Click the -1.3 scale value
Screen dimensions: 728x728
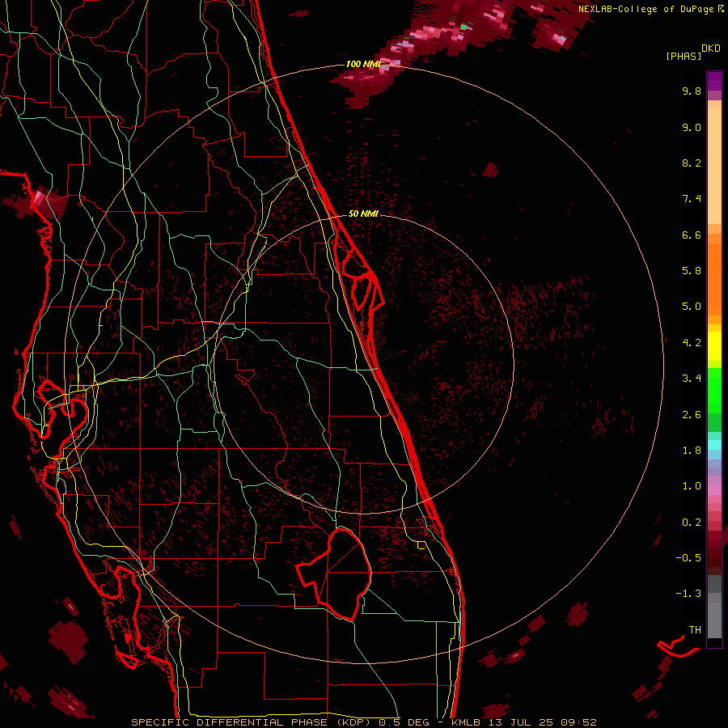pos(688,594)
